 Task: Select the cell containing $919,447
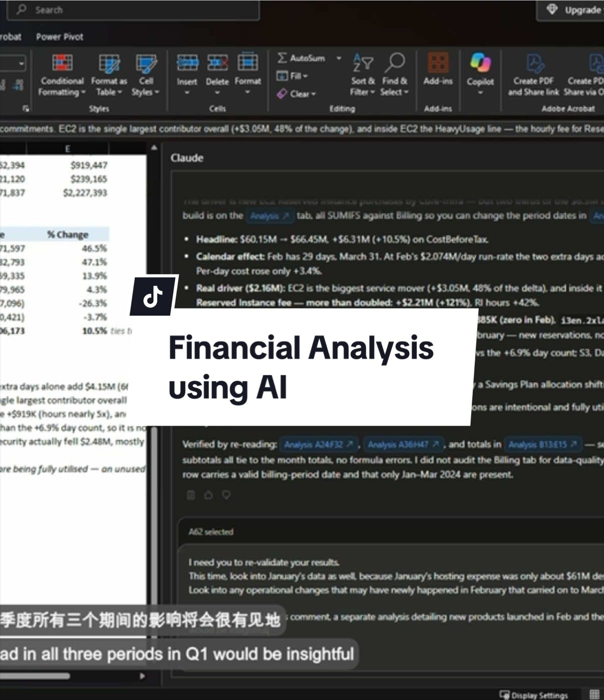(x=67, y=165)
